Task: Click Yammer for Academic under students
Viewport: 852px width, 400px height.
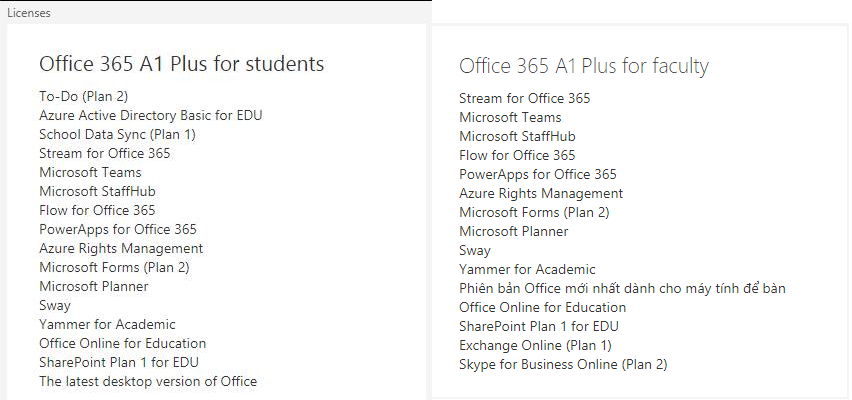Action: coord(107,324)
